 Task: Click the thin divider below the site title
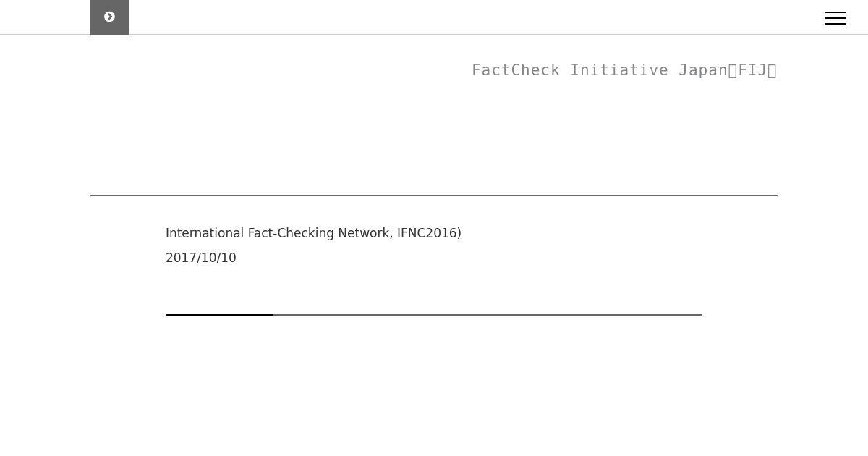click(x=434, y=195)
